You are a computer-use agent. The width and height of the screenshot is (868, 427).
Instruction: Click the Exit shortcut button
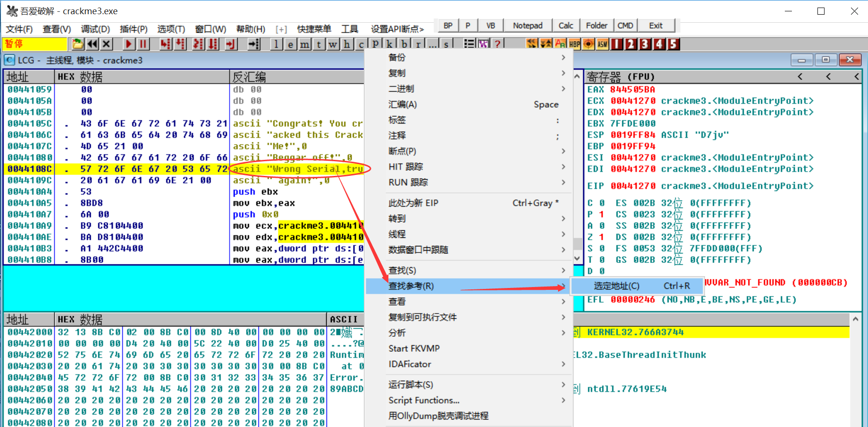[656, 26]
